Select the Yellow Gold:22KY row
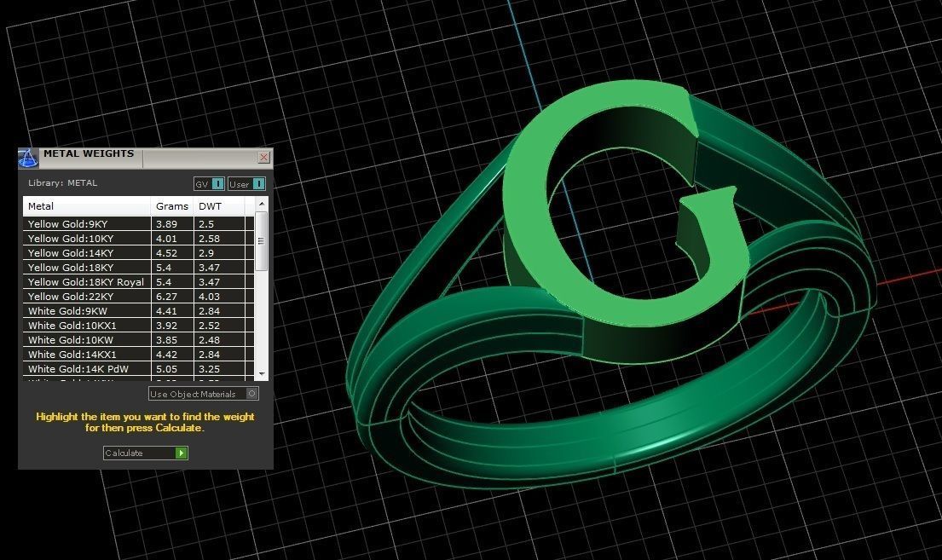The height and width of the screenshot is (560, 942). 139,297
